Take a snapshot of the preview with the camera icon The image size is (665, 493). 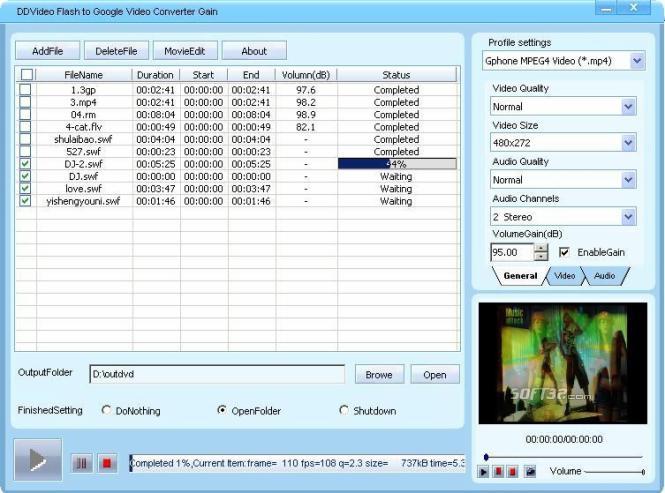pos(530,471)
